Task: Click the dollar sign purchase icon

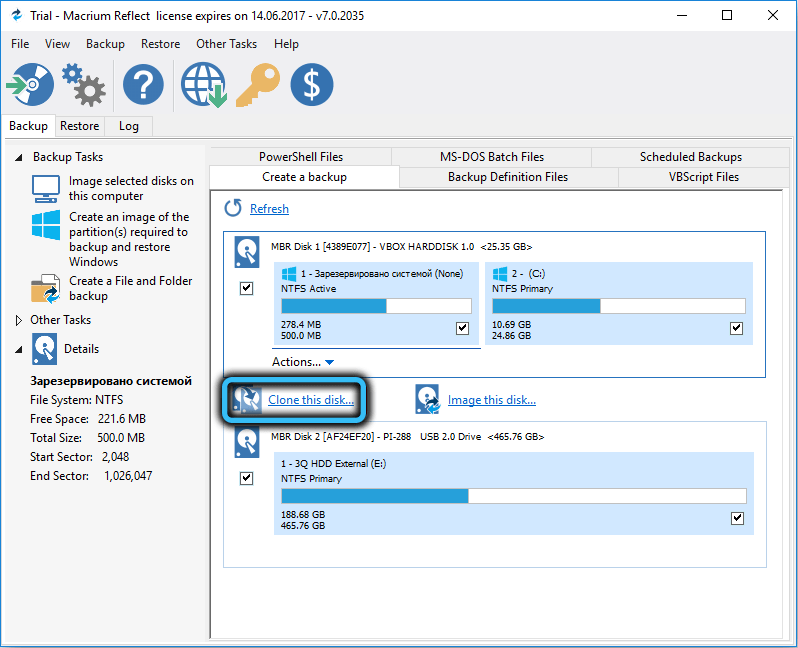Action: (x=312, y=84)
